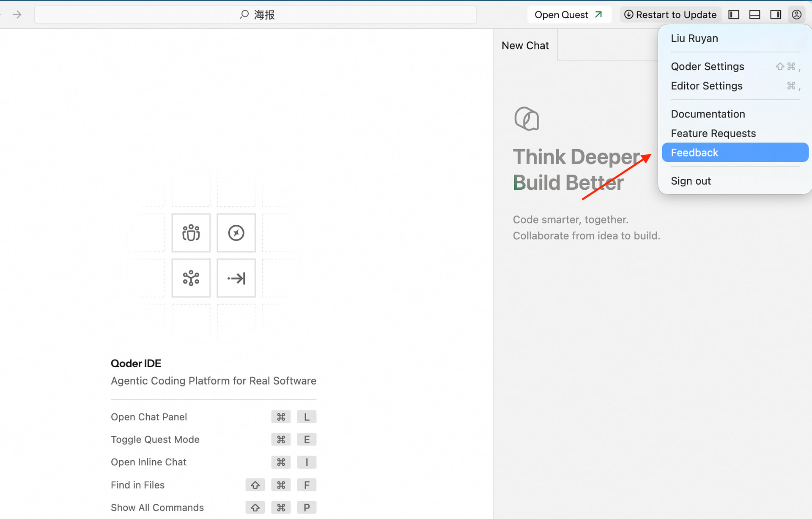Screen dimensions: 812x519
Task: Toggle the right sidebar layout icon
Action: click(776, 15)
